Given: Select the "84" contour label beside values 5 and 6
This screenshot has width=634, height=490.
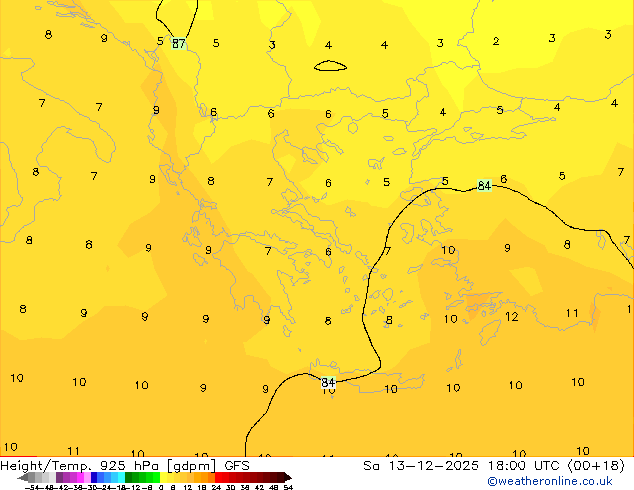Looking at the screenshot, I should coord(484,186).
